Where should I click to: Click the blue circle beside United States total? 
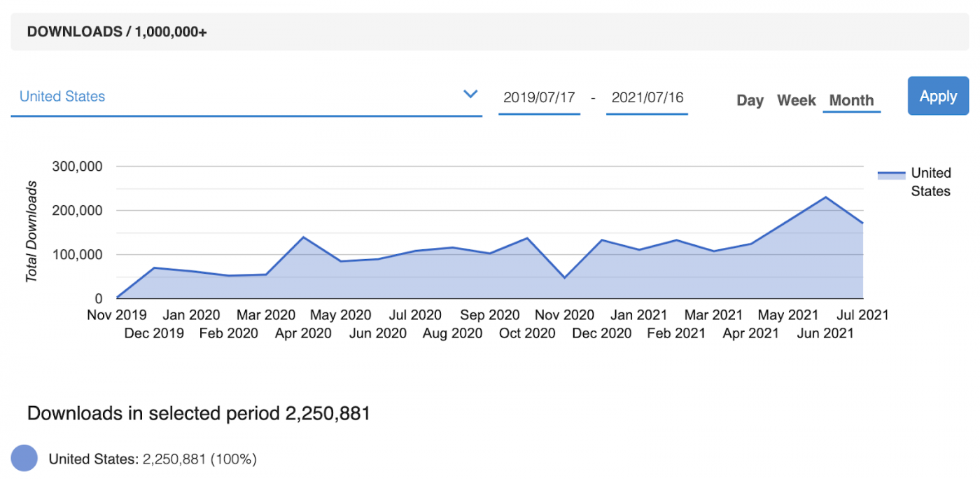point(24,459)
